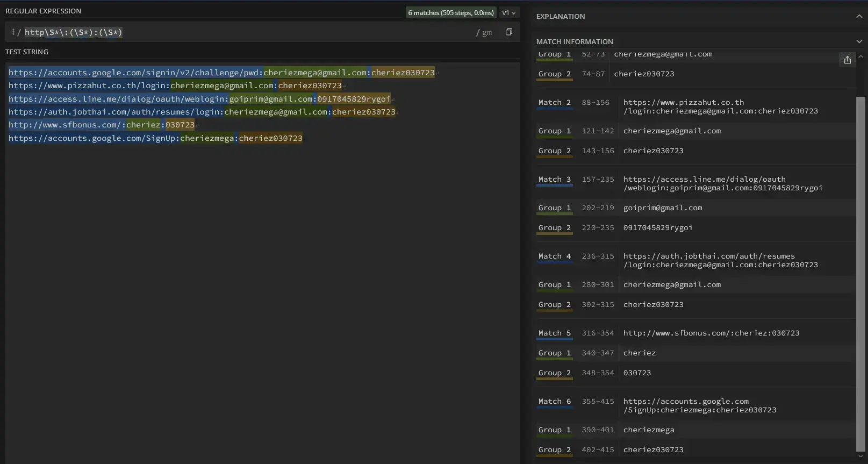
Task: Click the accounts.google.com/signin line in test string
Action: tap(221, 73)
